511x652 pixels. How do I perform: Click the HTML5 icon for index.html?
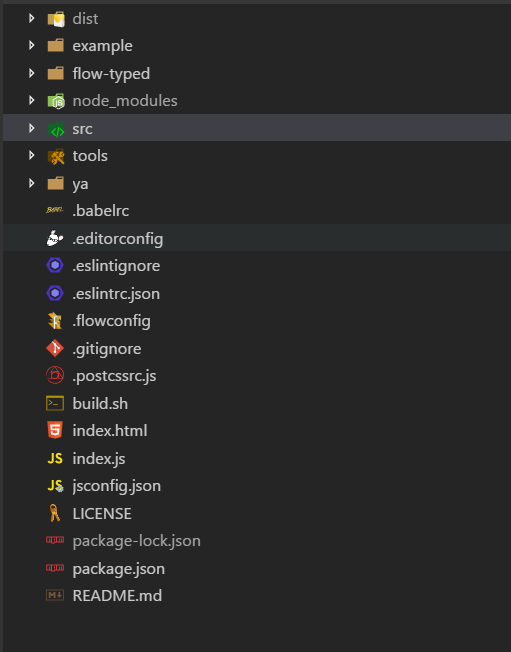[55, 430]
